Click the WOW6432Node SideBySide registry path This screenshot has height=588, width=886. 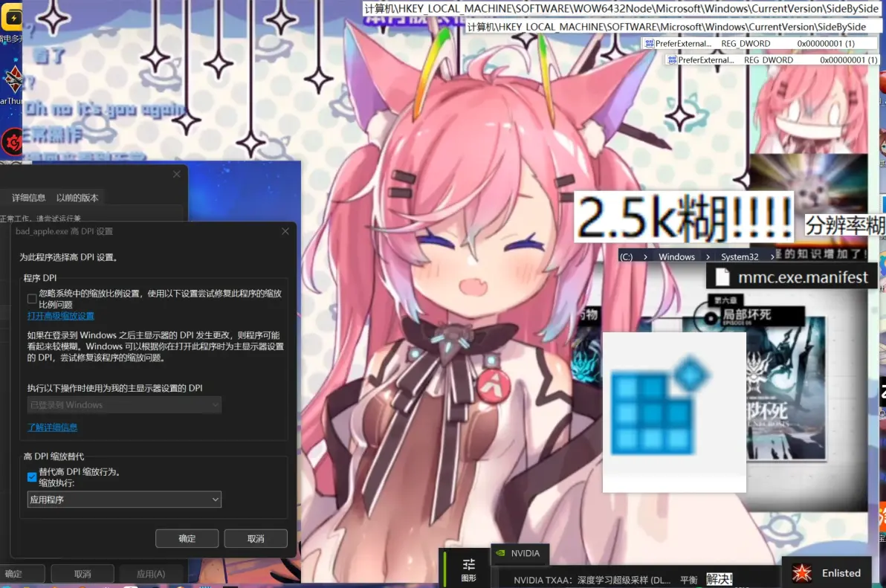coord(621,8)
